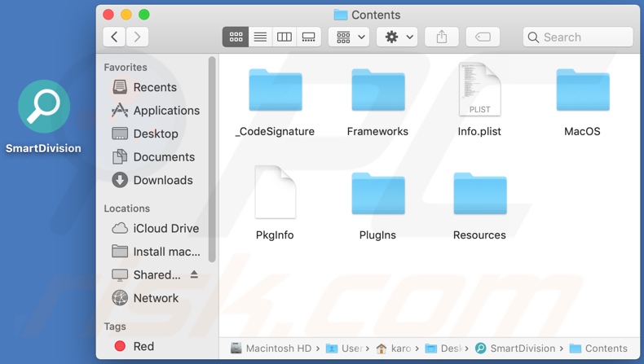Viewport: 644px width, 364px height.
Task: Select the Shared... location in sidebar
Action: 146,274
